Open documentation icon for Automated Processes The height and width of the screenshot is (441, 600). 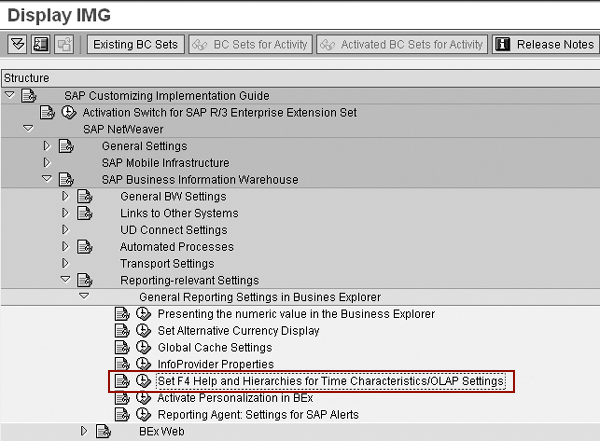pos(85,247)
